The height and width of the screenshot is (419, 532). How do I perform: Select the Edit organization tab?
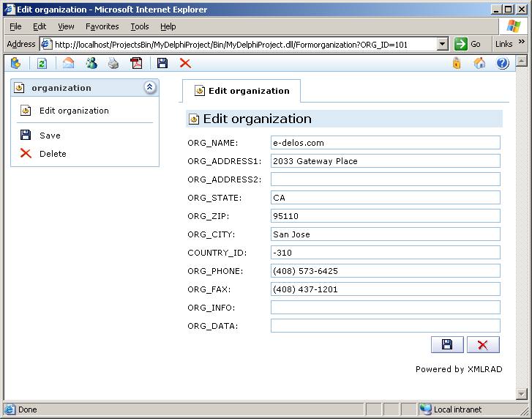[x=241, y=91]
